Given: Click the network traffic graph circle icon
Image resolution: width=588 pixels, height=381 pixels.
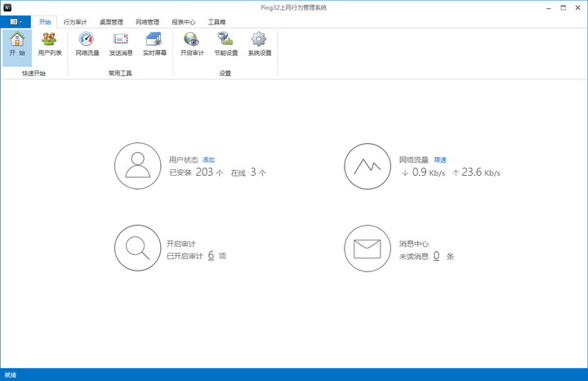Looking at the screenshot, I should point(367,166).
